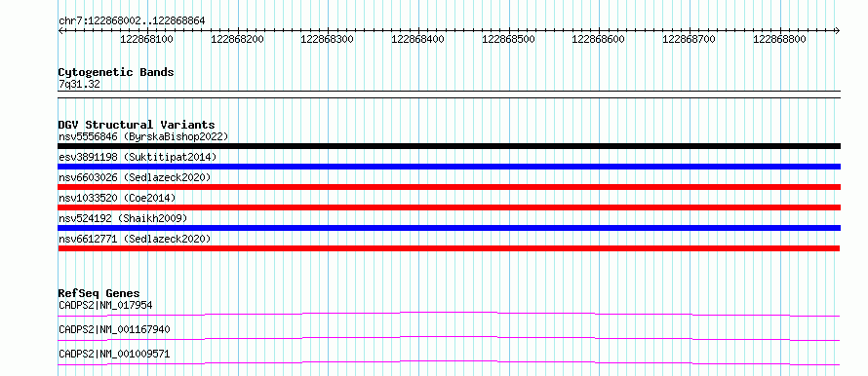The height and width of the screenshot is (376, 868).
Task: Click ruler position 122868300
Action: pos(327,39)
